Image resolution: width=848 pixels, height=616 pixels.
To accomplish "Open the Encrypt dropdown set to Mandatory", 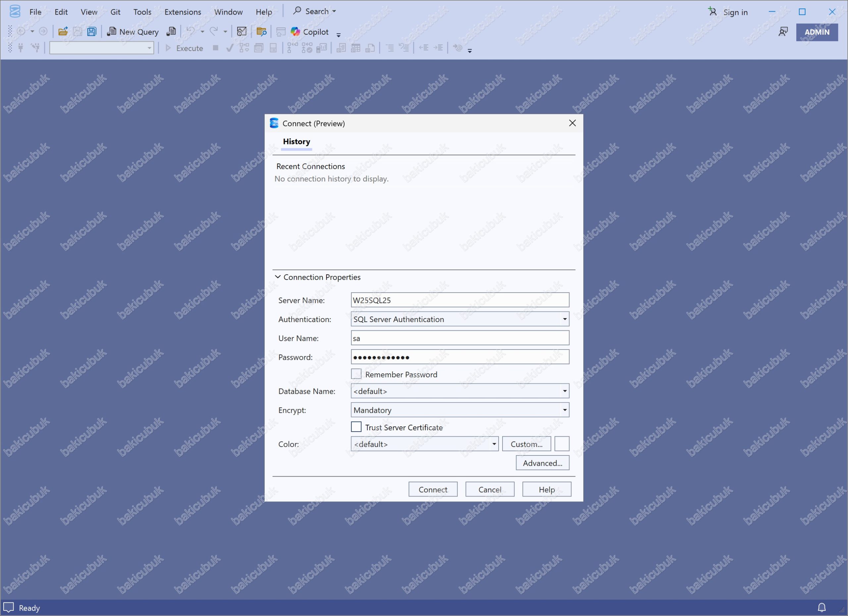I will tap(460, 410).
